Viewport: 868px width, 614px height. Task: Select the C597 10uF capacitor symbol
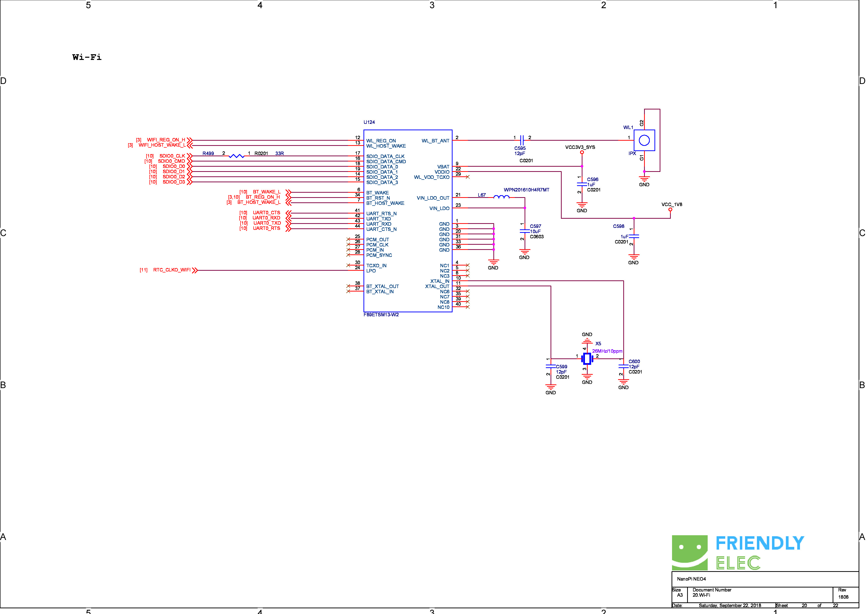coord(525,231)
